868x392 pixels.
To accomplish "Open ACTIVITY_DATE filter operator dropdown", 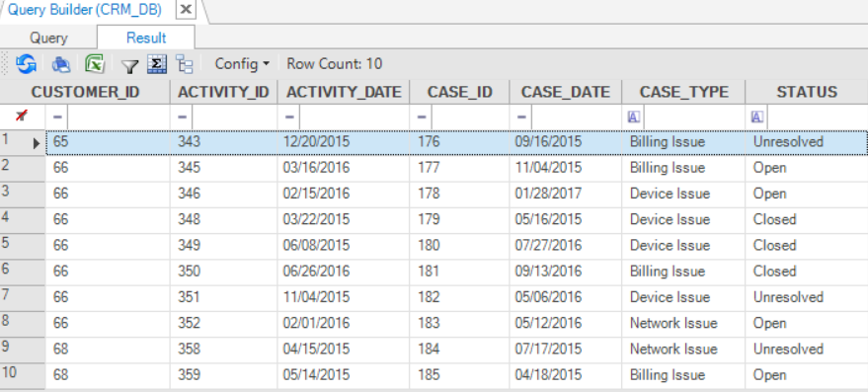I will coord(289,117).
